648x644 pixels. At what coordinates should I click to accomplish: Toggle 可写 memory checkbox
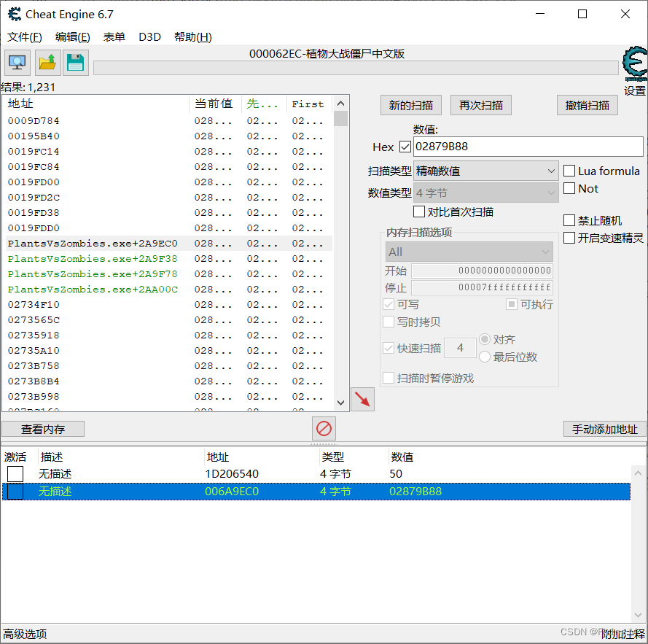point(388,304)
